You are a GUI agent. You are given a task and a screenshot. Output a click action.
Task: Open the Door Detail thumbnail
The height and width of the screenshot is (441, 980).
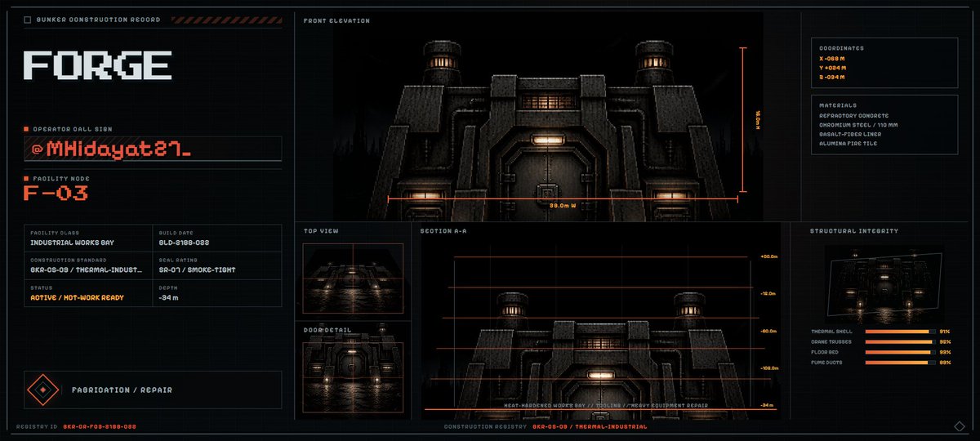pos(352,376)
